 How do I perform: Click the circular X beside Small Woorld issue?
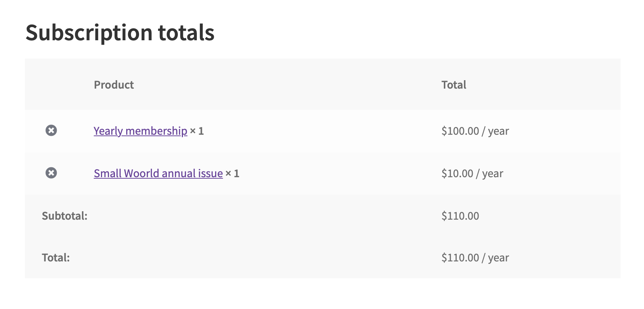(51, 173)
